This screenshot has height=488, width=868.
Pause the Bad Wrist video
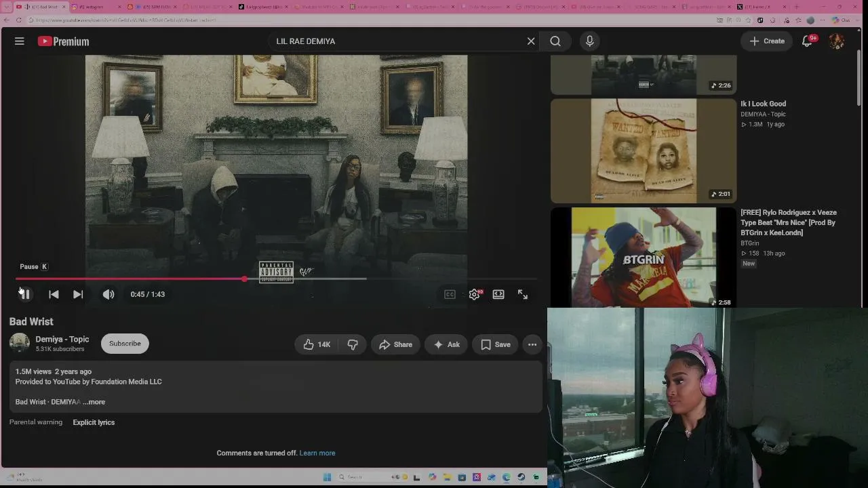pos(24,294)
